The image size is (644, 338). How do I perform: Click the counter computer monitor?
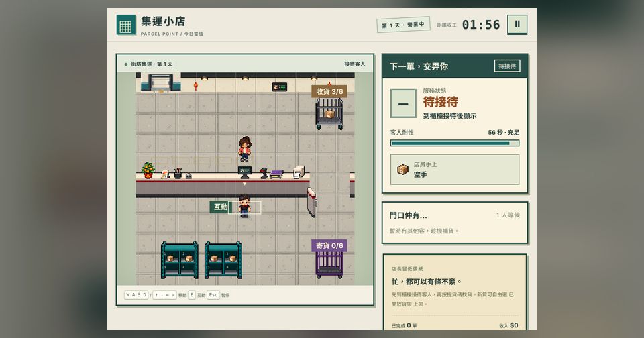245,172
